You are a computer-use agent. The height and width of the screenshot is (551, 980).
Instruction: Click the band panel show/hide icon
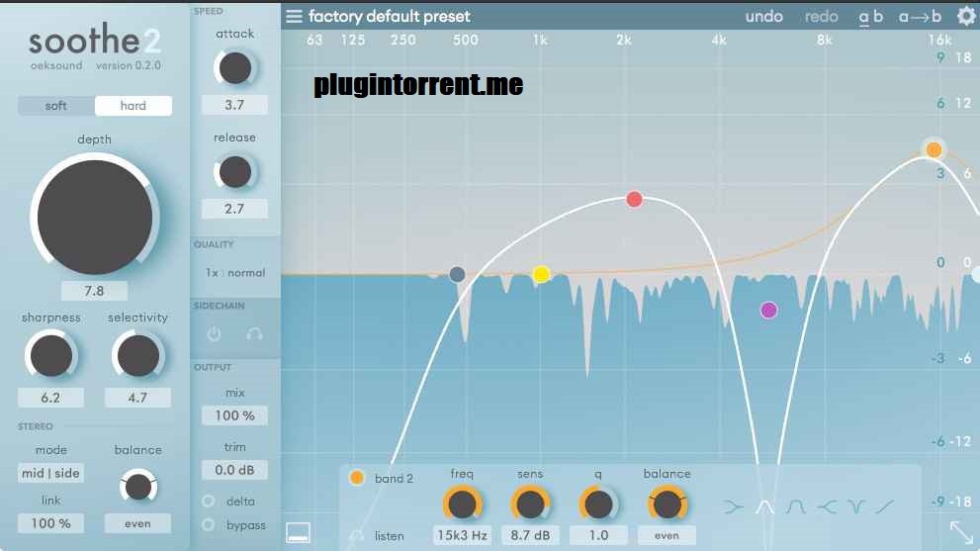(x=298, y=532)
